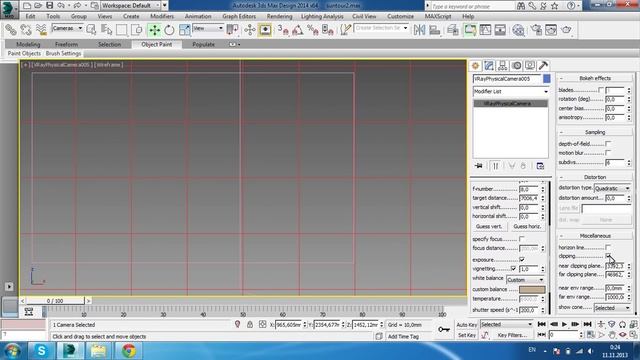Click the Align tool icon
The image size is (640, 360).
[435, 30]
